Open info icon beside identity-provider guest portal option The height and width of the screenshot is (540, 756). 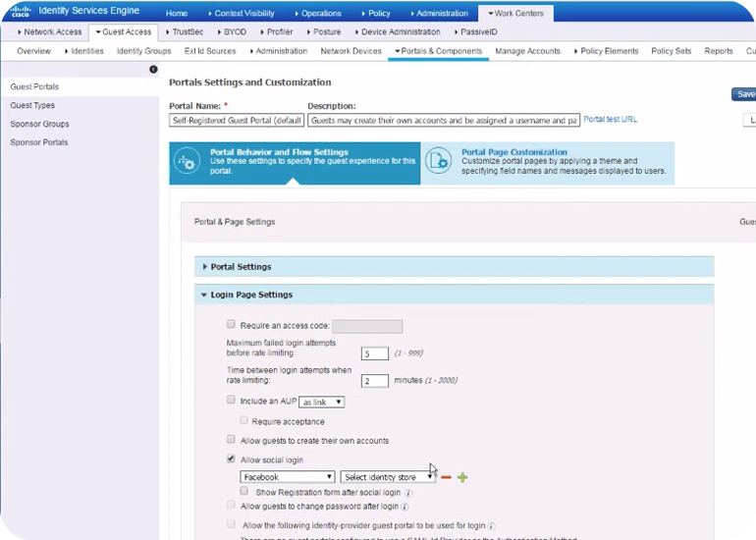point(491,526)
